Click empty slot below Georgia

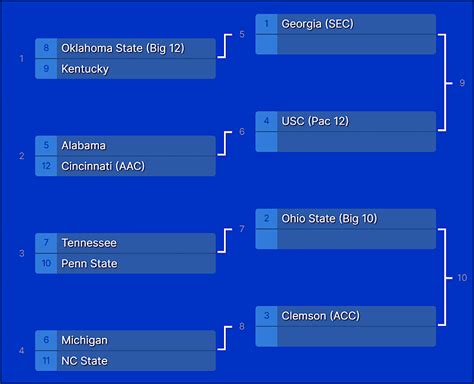tap(346, 45)
